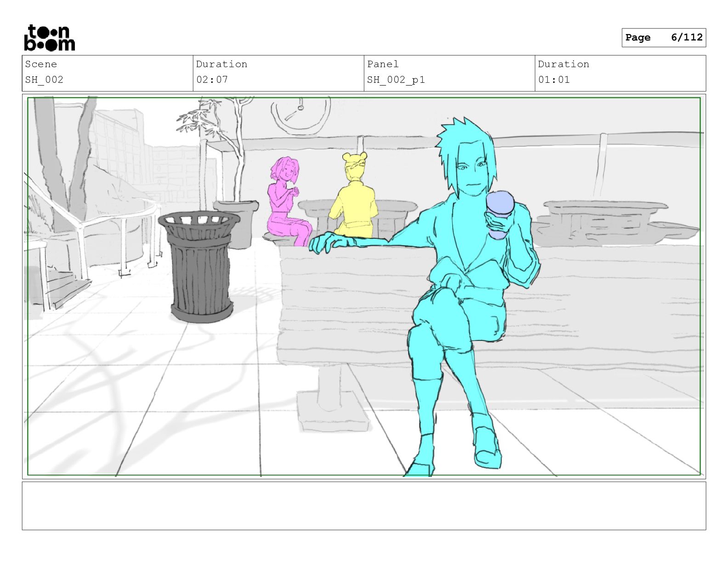
Task: Click the cyan character's extended hand on the bench
Action: click(x=327, y=242)
